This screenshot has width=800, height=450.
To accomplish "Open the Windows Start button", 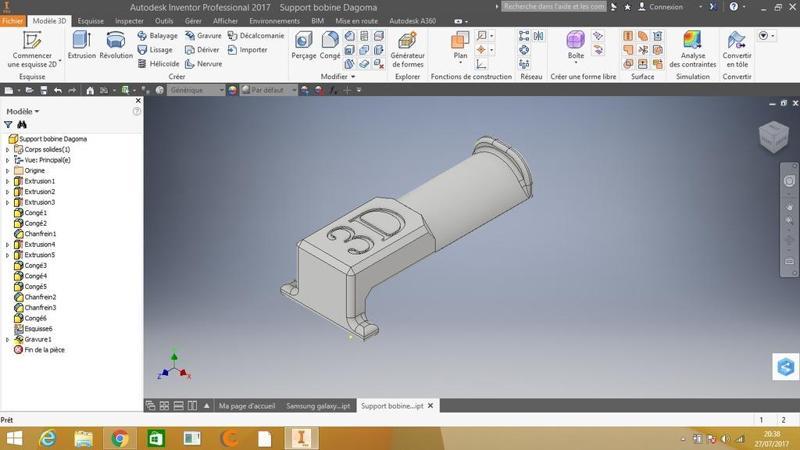I will tap(14, 438).
